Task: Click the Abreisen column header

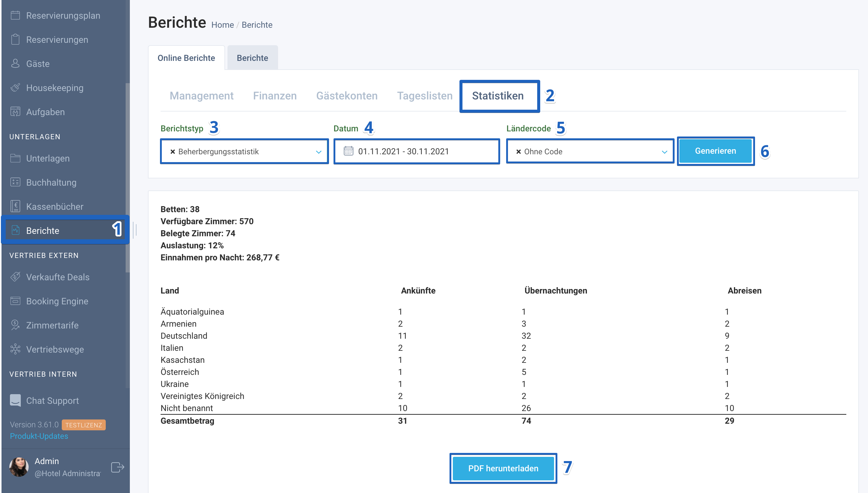Action: tap(744, 290)
